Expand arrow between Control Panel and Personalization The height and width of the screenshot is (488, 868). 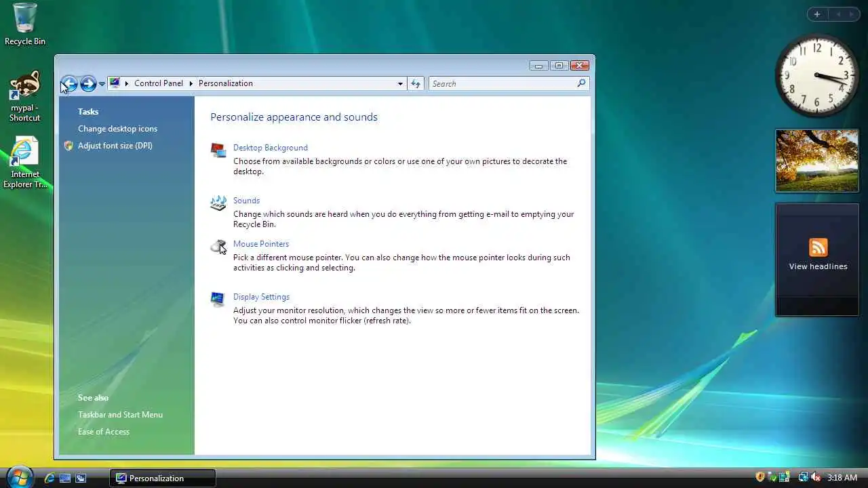[x=191, y=83]
